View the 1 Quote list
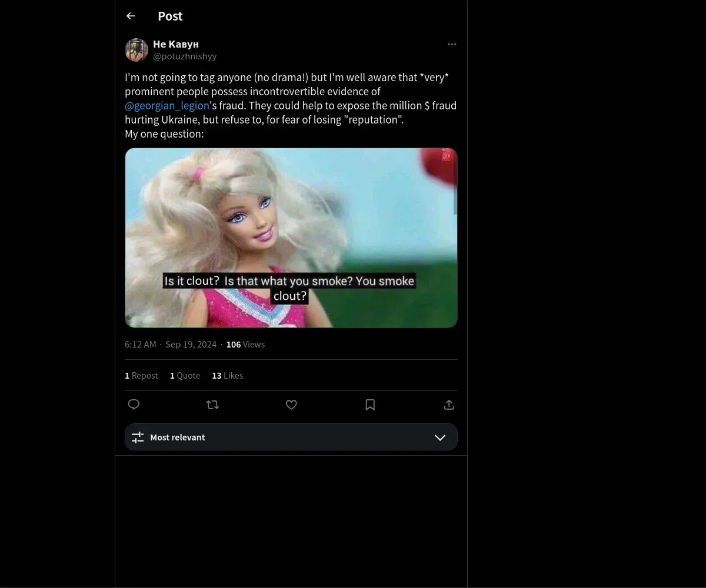The image size is (706, 588). (185, 376)
